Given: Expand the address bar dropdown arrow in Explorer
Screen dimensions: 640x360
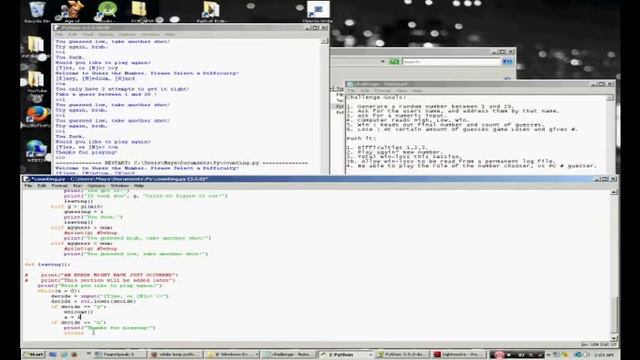Looking at the screenshot, I should (x=382, y=62).
